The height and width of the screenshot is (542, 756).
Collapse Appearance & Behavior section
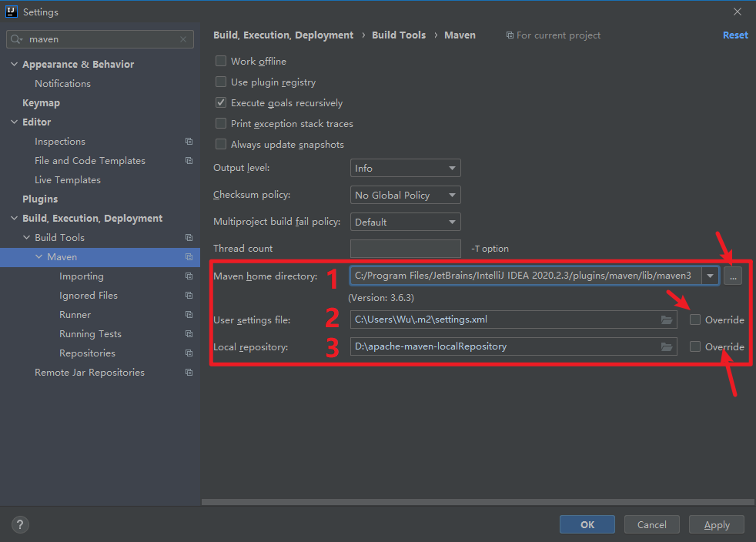coord(15,64)
